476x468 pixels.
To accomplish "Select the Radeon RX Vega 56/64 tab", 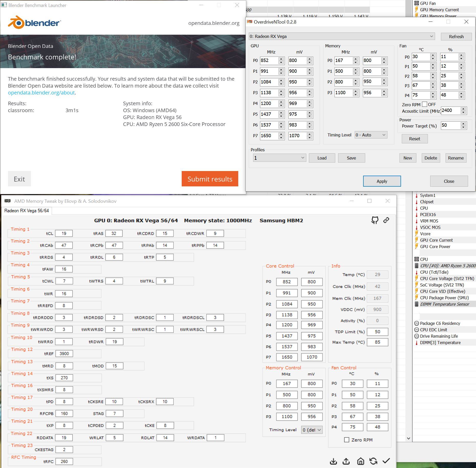I will [x=27, y=211].
